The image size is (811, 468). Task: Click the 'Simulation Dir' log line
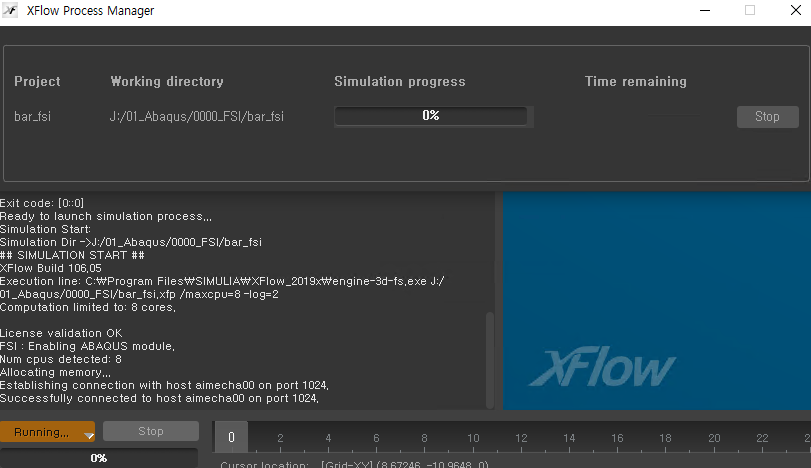point(131,242)
